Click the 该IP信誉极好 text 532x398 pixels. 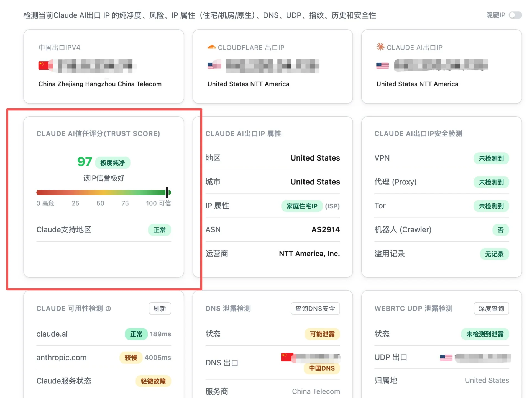pos(104,178)
